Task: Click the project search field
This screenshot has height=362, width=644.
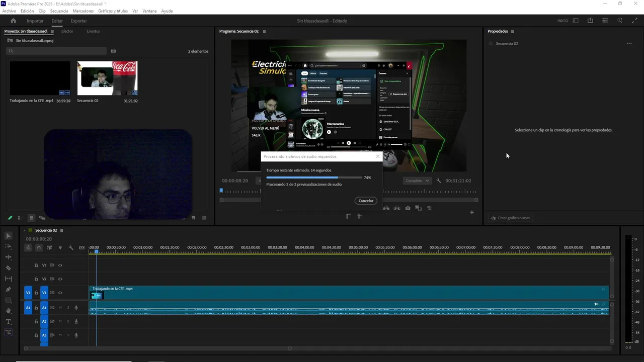Action: tap(56, 51)
